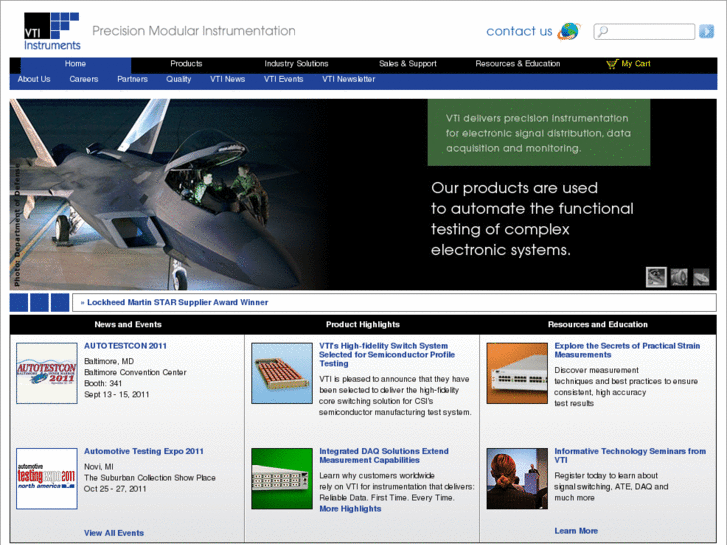Open the Automotive Testing Expo logo image

47,479
